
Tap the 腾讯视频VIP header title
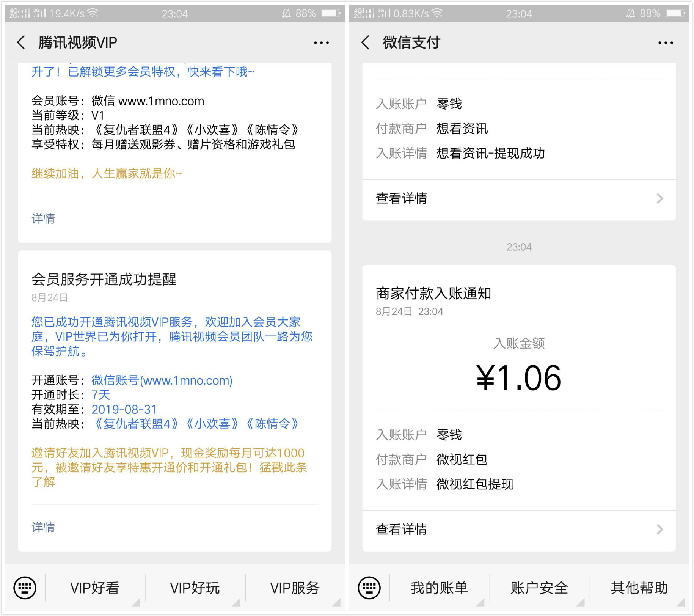[78, 42]
